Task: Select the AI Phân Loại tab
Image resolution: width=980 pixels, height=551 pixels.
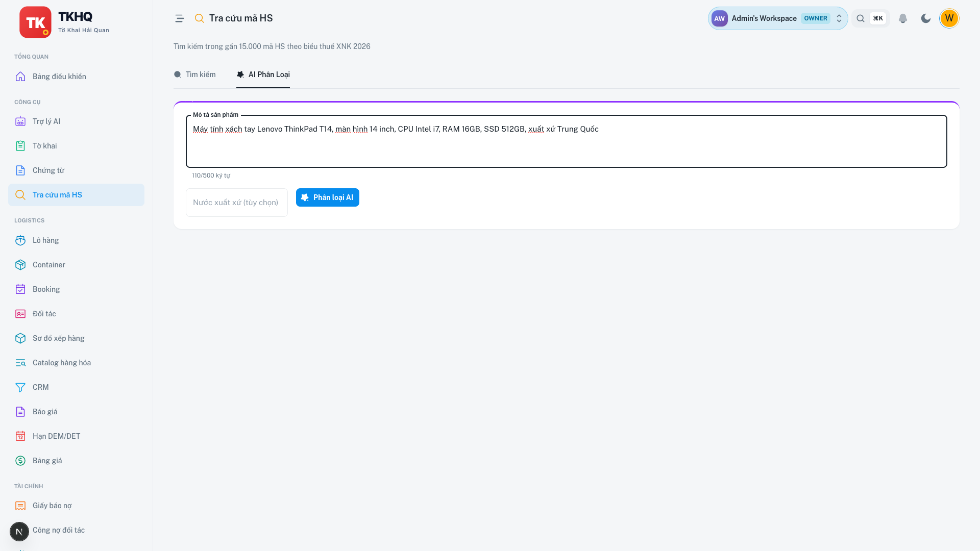Action: tap(263, 74)
